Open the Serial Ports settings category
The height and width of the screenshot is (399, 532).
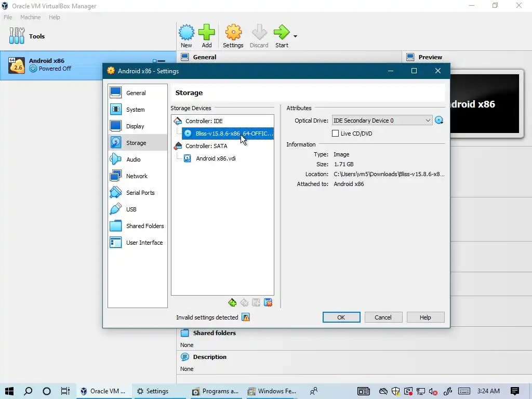[137, 193]
